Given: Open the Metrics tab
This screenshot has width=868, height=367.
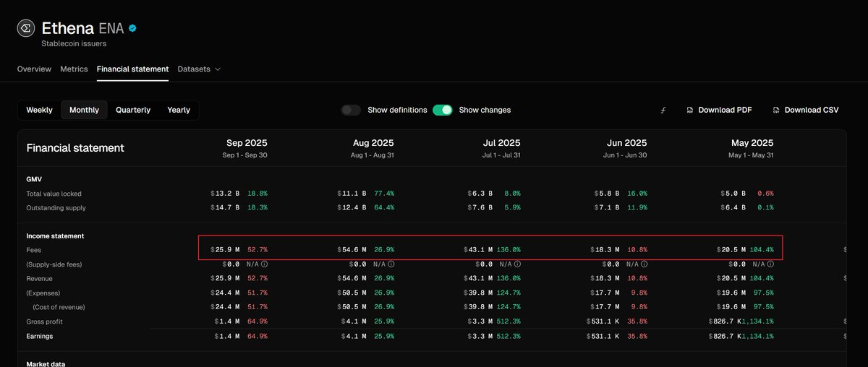Looking at the screenshot, I should (x=74, y=69).
